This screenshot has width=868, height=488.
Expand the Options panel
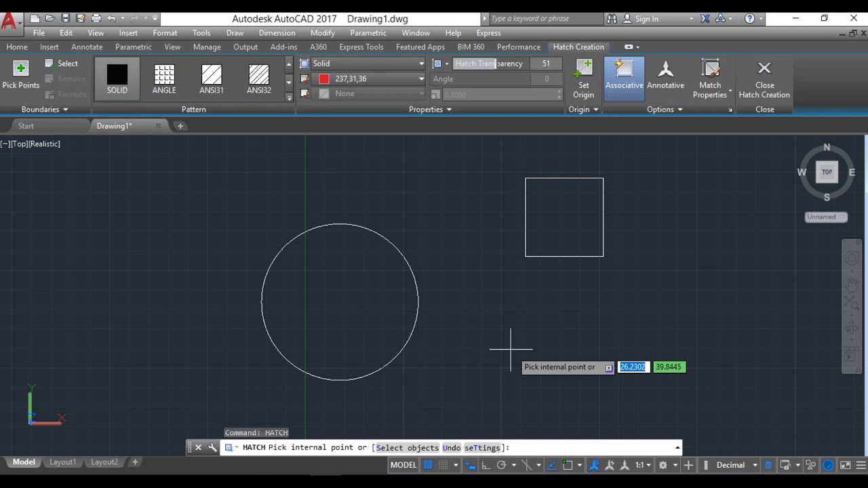665,109
